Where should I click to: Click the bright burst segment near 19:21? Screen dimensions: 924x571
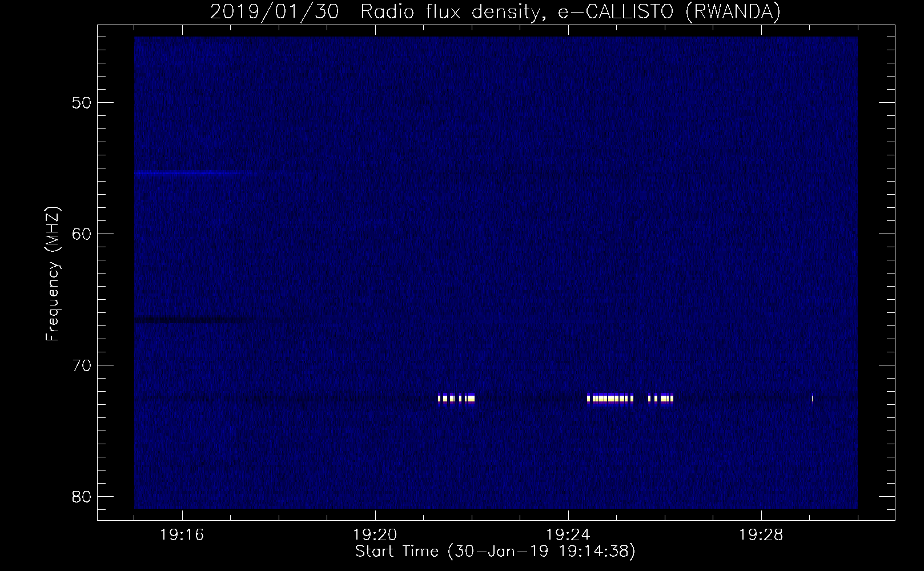point(456,398)
